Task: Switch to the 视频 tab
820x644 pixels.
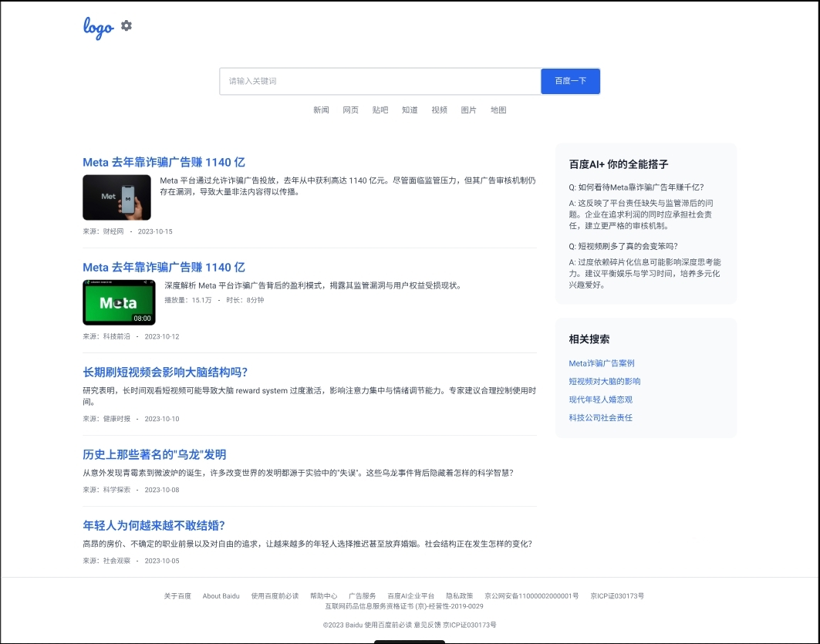Action: point(439,110)
